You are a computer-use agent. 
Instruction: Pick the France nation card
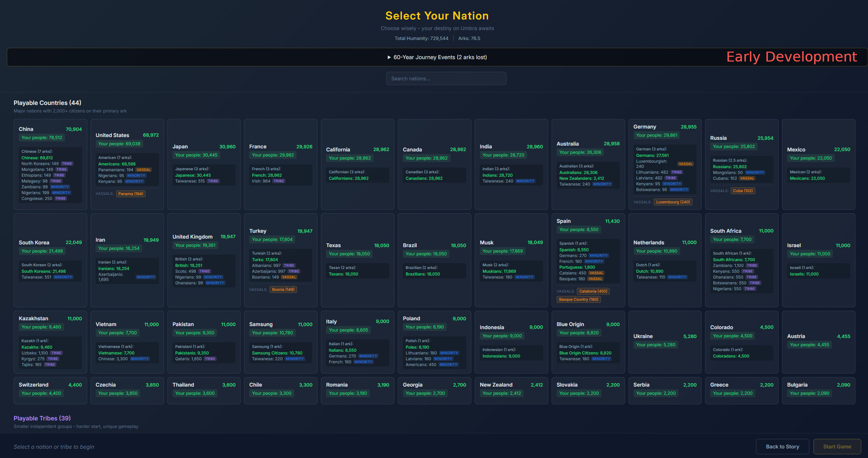281,164
